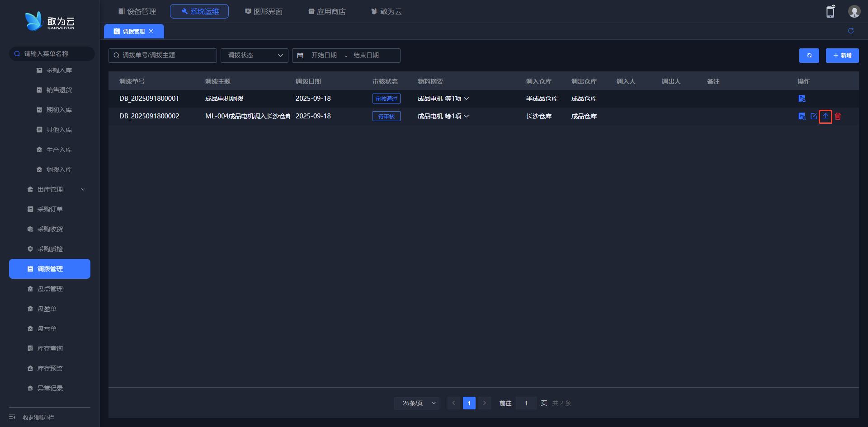Image resolution: width=868 pixels, height=427 pixels.
Task: Open 采购入库 in the sidebar
Action: pos(54,70)
